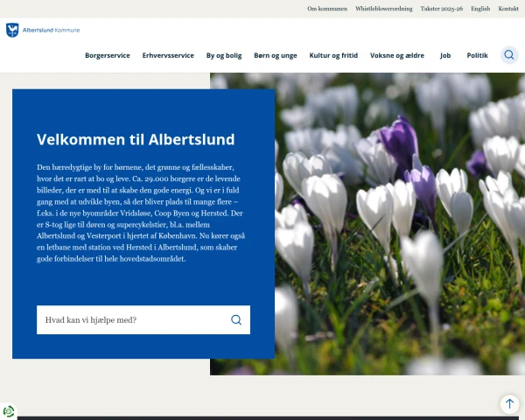525x420 pixels.
Task: Open the Politik menu
Action: (478, 55)
